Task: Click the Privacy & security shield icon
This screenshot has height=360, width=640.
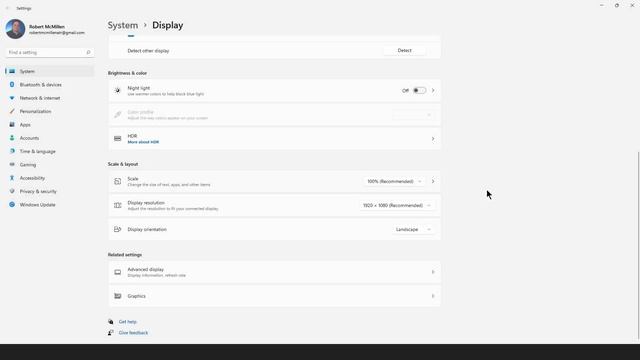Action: pos(12,191)
